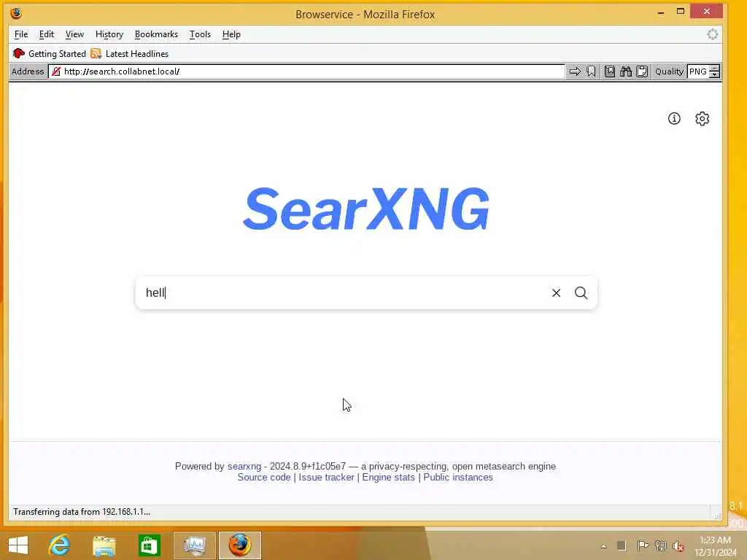Open the File menu
Viewport: 747px width, 560px height.
click(21, 34)
